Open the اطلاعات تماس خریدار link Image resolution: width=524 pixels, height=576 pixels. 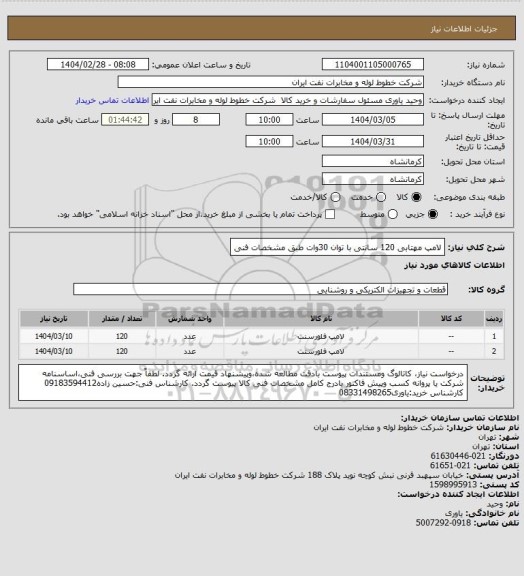(x=112, y=100)
